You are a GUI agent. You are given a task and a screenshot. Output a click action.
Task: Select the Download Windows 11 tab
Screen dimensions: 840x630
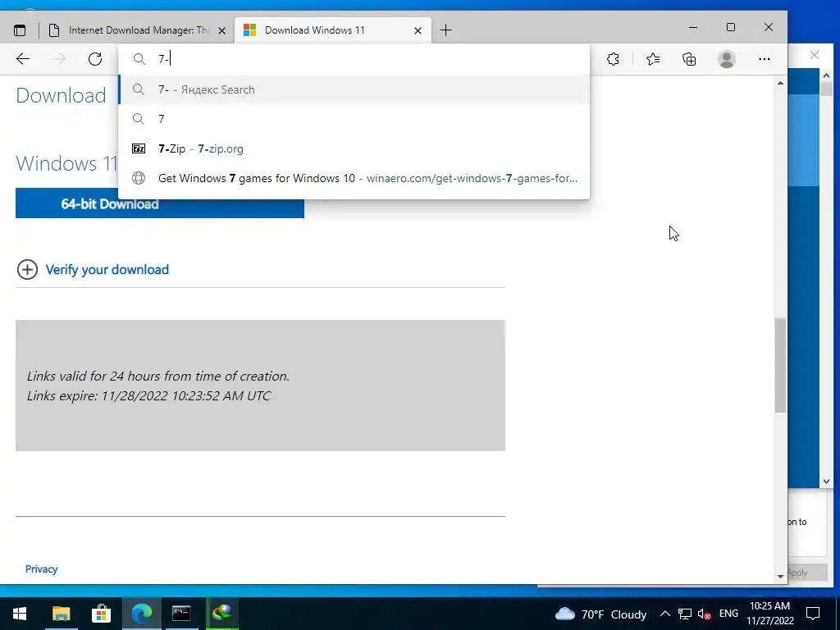click(332, 30)
